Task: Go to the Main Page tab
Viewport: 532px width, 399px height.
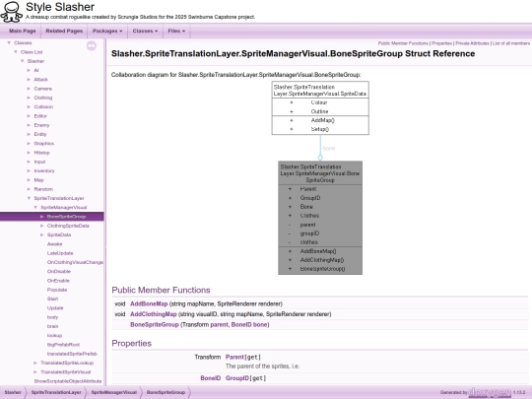Action: 23,31
